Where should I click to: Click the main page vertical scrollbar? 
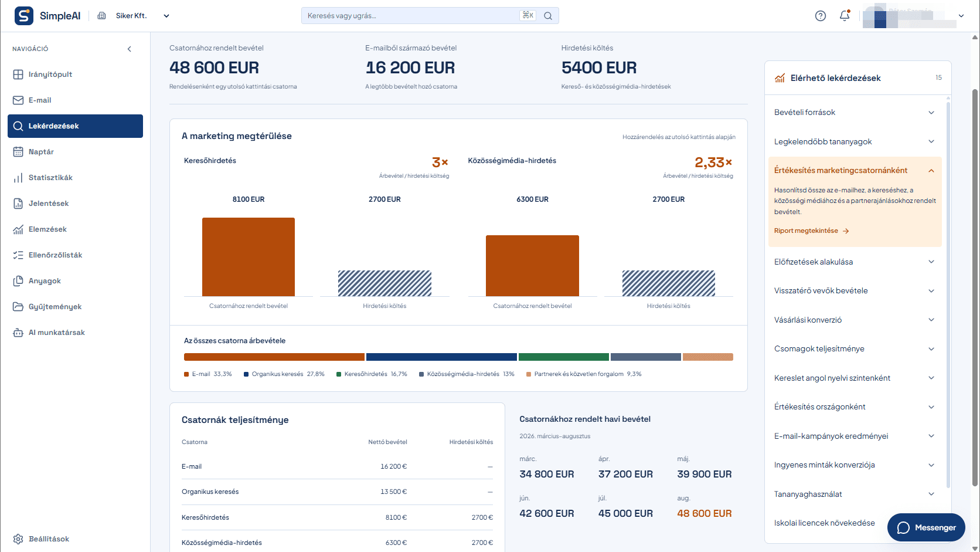[975, 287]
